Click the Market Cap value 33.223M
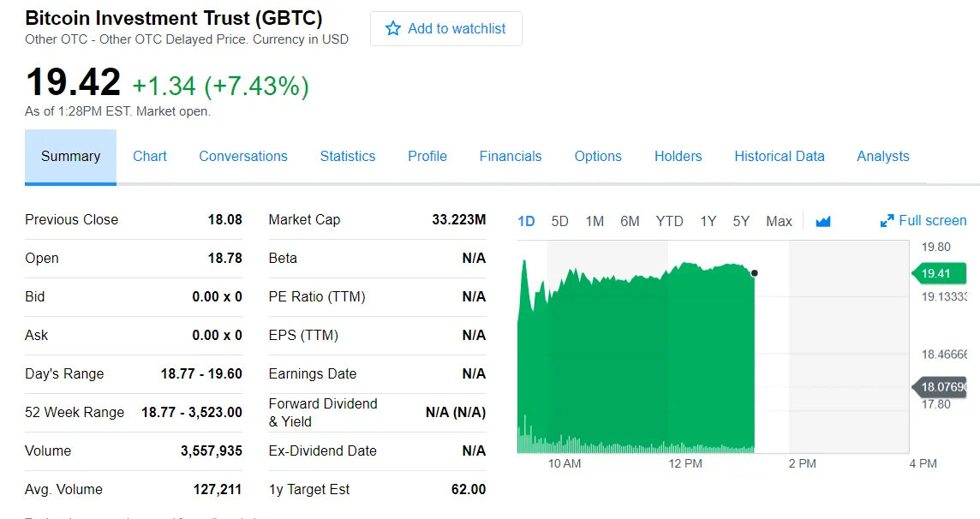The height and width of the screenshot is (519, 980). 459,220
